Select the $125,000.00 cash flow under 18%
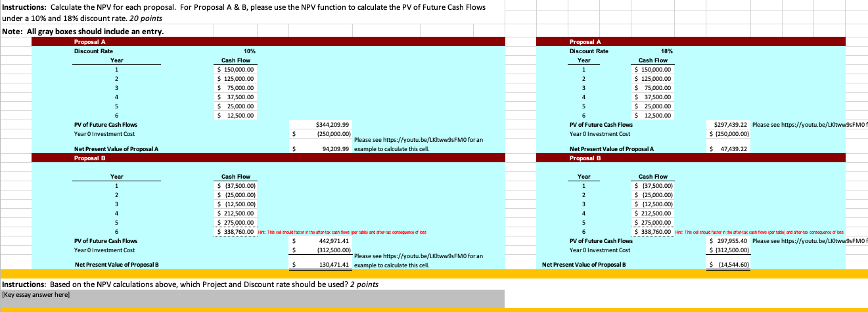Viewport: 868px width, 312px height. 654,78
